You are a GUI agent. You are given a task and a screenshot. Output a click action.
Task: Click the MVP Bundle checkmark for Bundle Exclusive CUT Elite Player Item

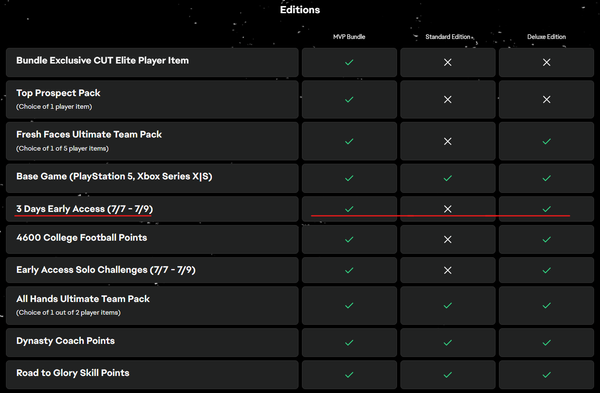click(349, 62)
